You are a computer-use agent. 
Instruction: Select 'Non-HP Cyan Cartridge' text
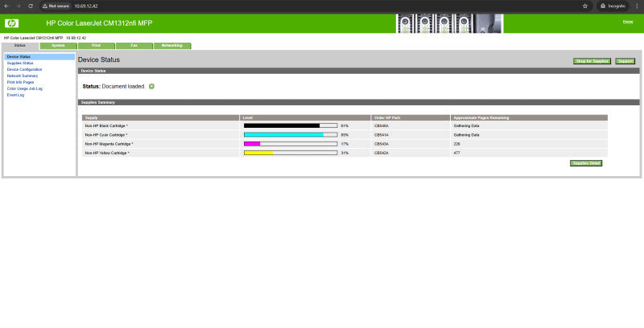[x=105, y=135]
